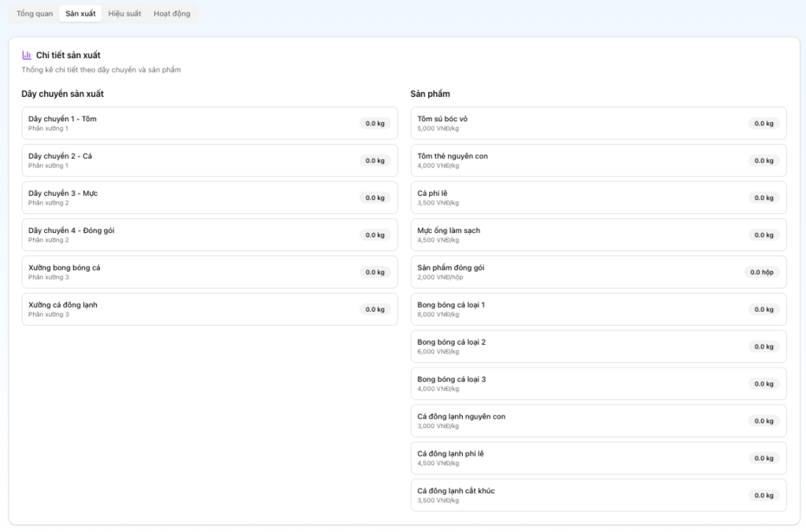Click the Dây chuyền 2 - Cá card
Image resolution: width=806 pixels, height=532 pixels.
tap(209, 161)
